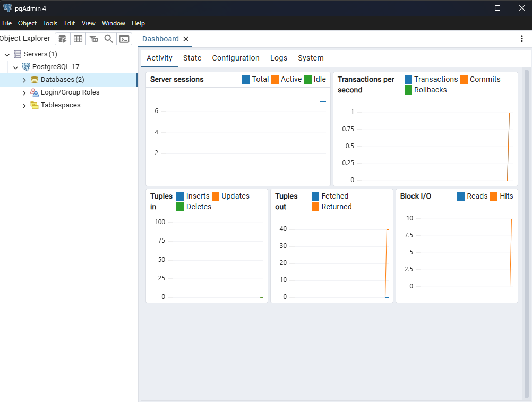Open the Tools menu
This screenshot has height=402, width=532.
(x=50, y=23)
